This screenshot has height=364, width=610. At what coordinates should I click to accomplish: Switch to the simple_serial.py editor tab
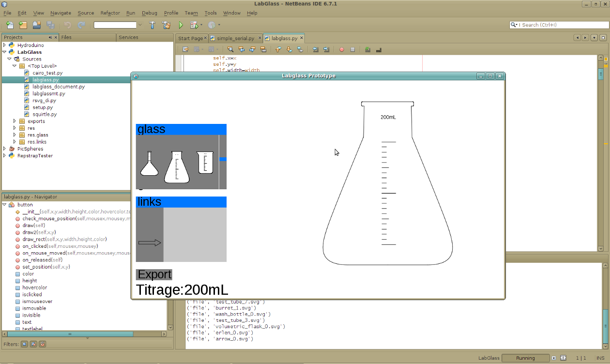[235, 38]
